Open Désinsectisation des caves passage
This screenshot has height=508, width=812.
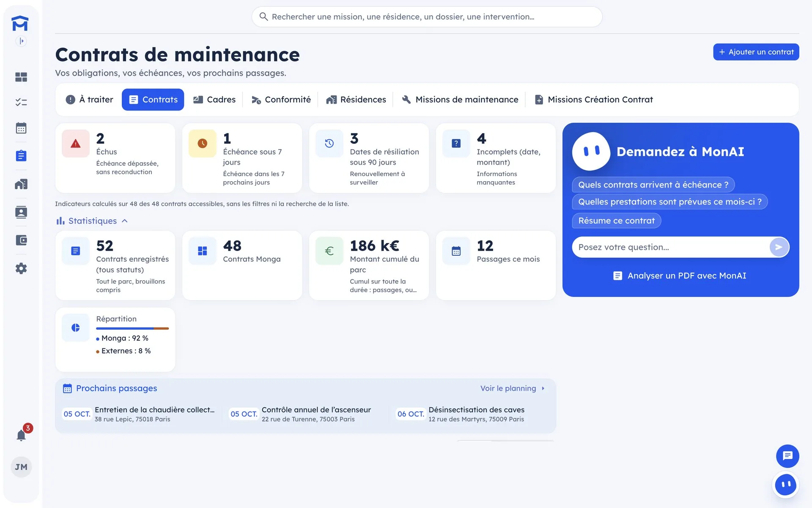[x=461, y=414]
